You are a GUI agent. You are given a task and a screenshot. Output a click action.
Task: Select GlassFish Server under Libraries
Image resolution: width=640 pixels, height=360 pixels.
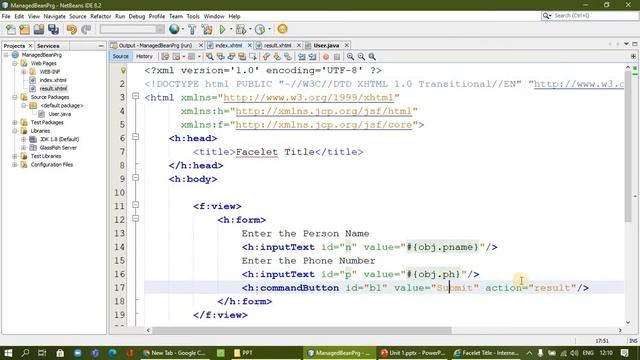pyautogui.click(x=58, y=148)
